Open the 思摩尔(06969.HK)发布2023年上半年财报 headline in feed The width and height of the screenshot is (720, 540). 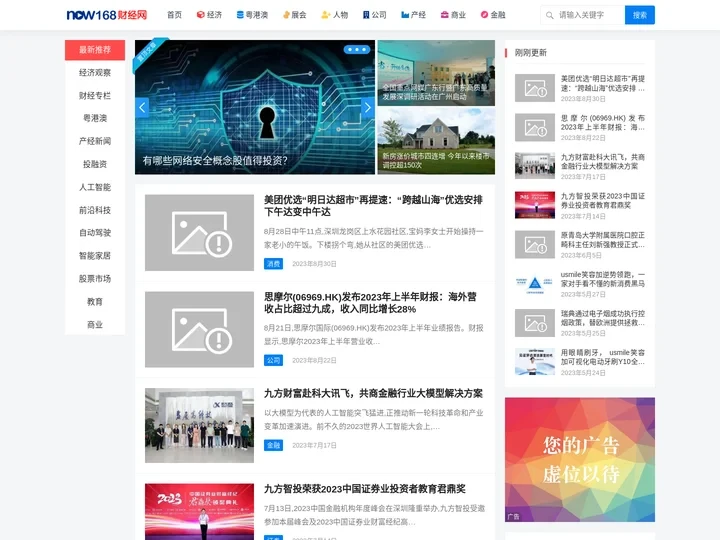coord(370,303)
